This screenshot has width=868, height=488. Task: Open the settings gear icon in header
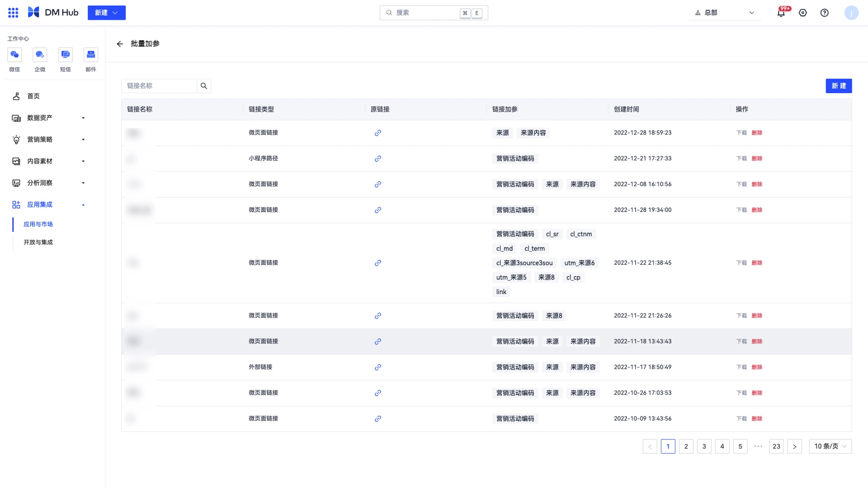[x=803, y=13]
